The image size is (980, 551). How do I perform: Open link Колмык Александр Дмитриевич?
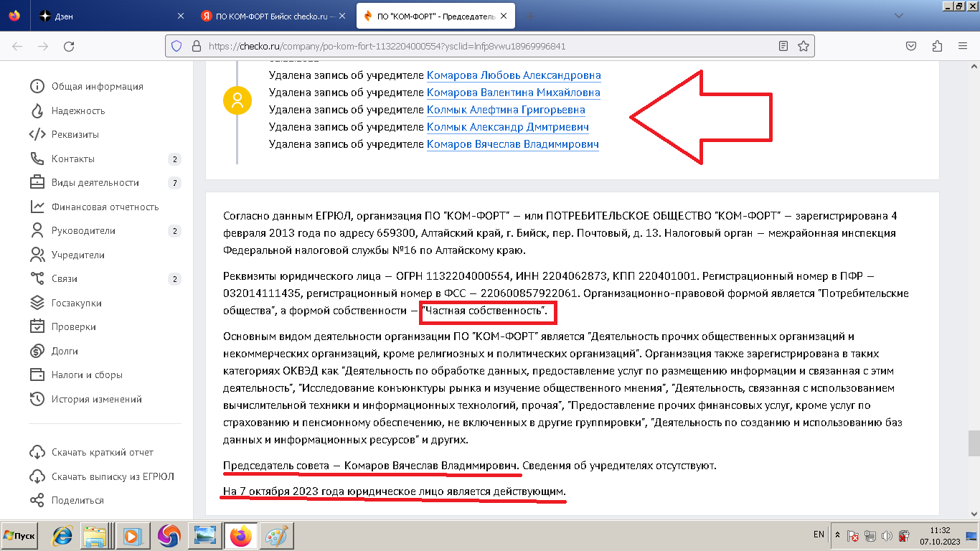(x=507, y=127)
